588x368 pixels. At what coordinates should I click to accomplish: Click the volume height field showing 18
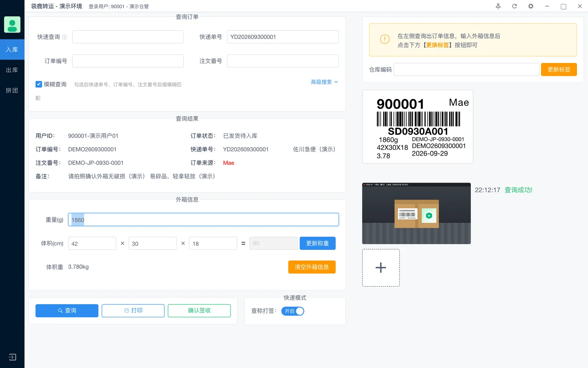click(213, 243)
